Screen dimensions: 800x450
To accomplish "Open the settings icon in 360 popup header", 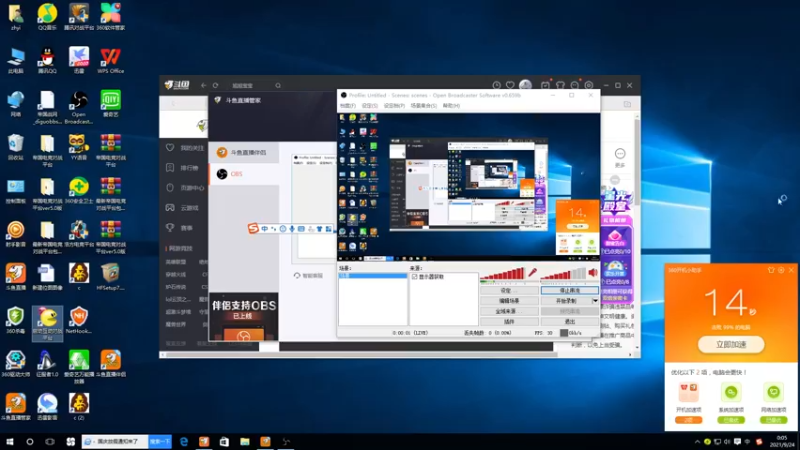I will 781,270.
